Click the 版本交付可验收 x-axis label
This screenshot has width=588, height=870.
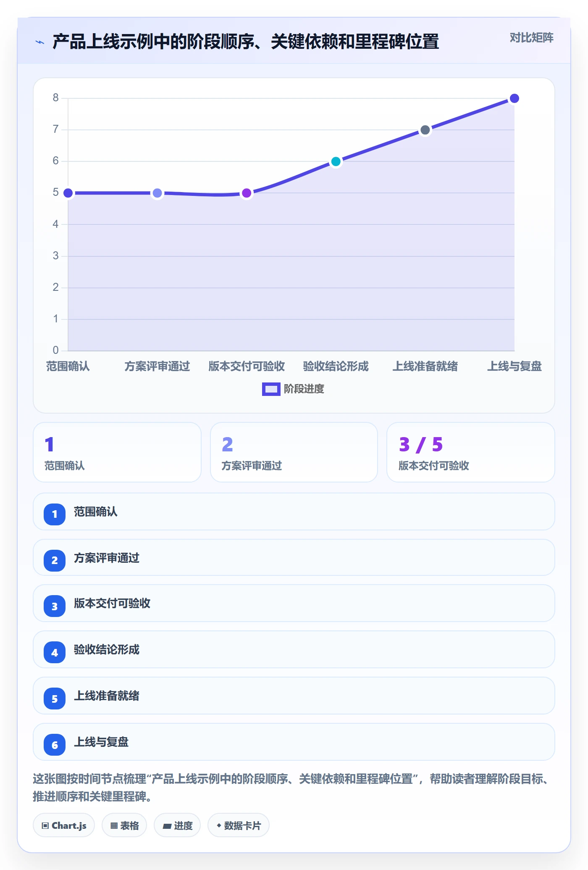(x=247, y=366)
